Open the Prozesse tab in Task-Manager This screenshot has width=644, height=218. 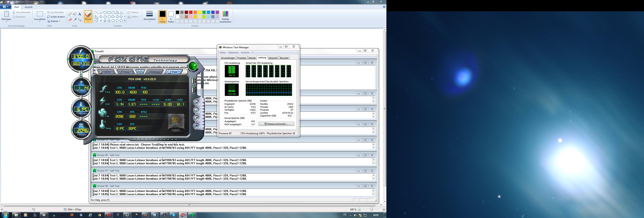[x=242, y=58]
